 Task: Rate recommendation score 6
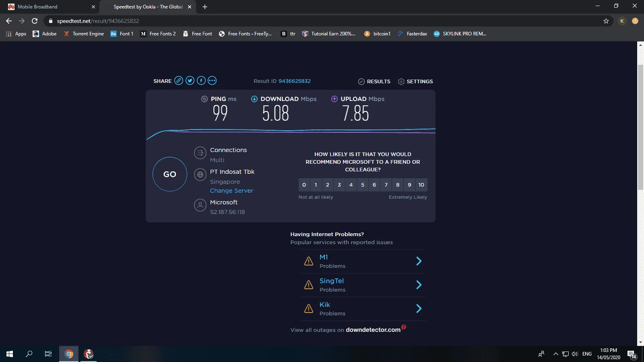tap(374, 185)
